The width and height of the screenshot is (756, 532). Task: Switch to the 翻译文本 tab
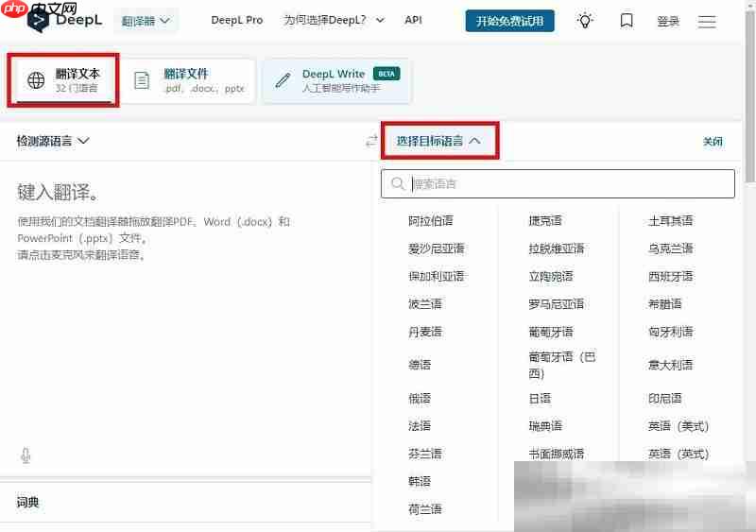63,79
